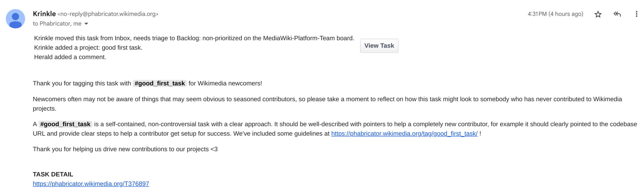Viewport: 644px width, 191px height.
Task: Click the sender name Krinkle
Action: (44, 14)
